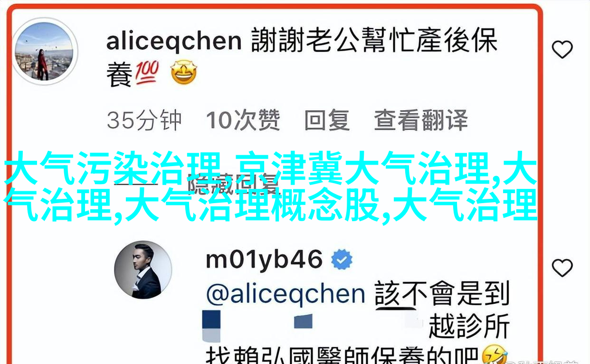Translate the comment using 查看翻译
Image resolution: width=590 pixels, height=364 pixels.
(x=421, y=120)
